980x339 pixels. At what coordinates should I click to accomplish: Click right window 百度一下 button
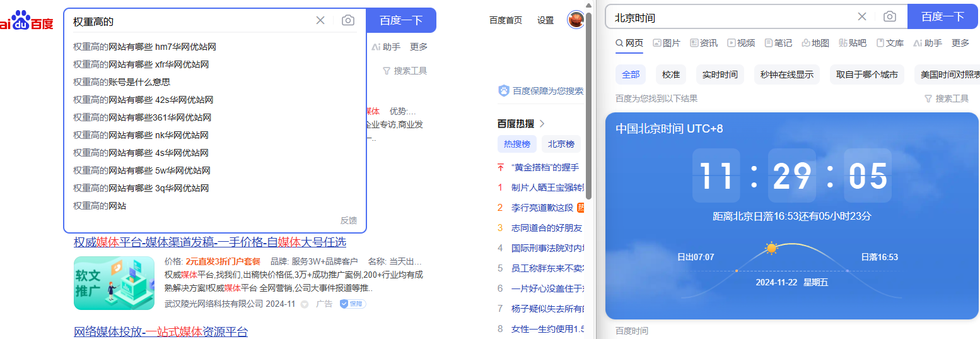(943, 16)
